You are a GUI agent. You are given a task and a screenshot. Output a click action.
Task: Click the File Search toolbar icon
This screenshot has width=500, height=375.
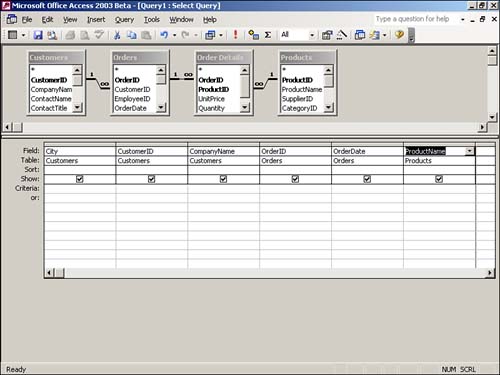coord(52,35)
